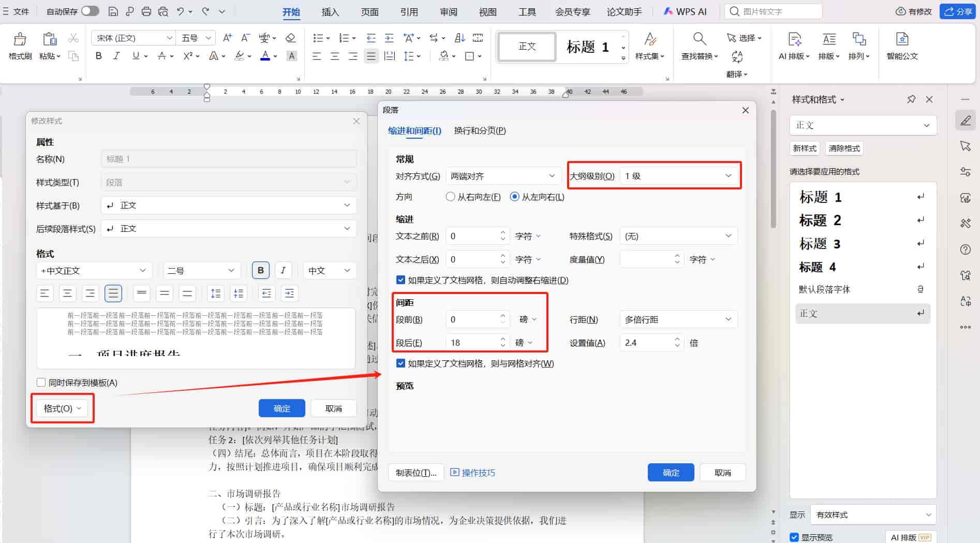Toggle Show Preview (显示预览) checkbox
Viewport: 980px width, 543px height.
pos(794,537)
